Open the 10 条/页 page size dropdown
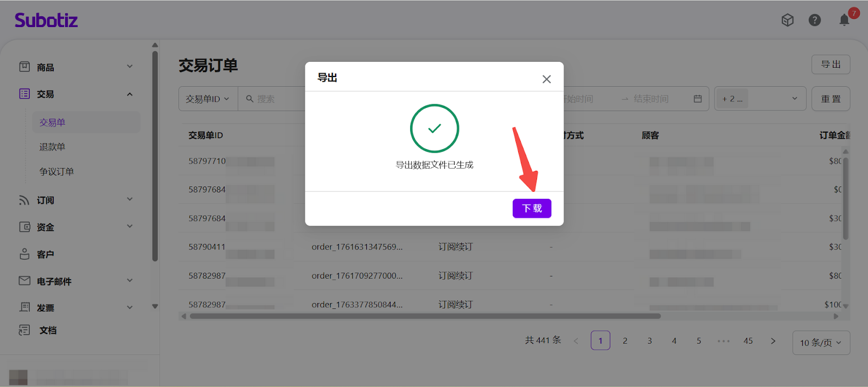The width and height of the screenshot is (868, 387). pos(821,343)
